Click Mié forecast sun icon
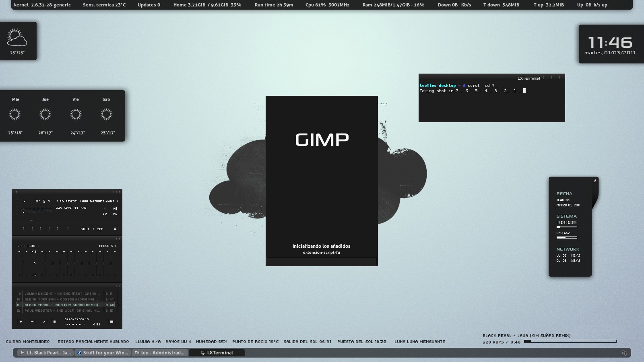 click(15, 115)
